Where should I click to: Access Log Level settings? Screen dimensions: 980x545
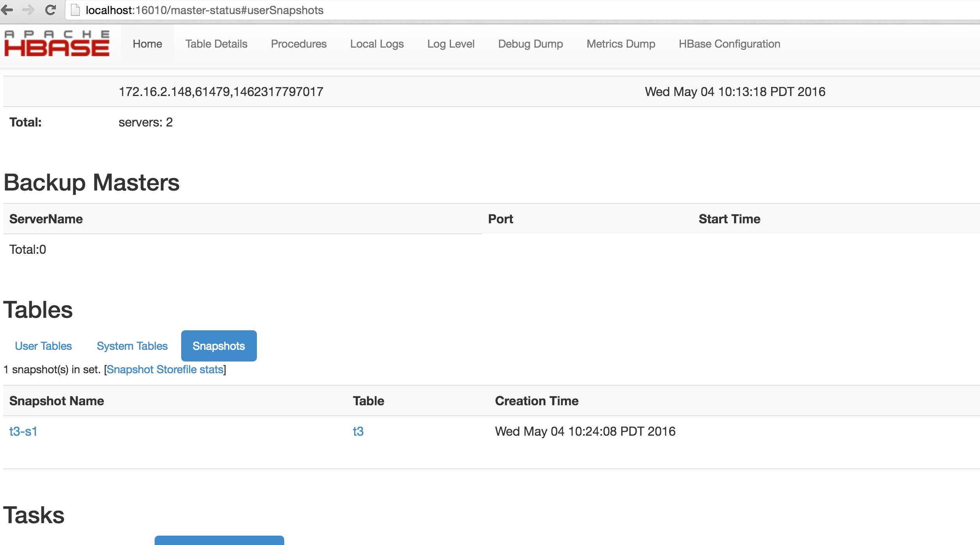point(451,44)
